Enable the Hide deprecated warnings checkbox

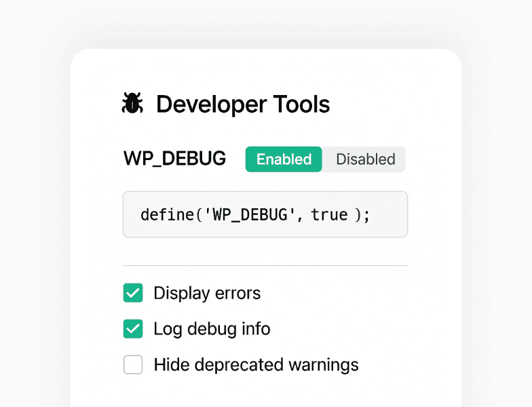click(133, 365)
